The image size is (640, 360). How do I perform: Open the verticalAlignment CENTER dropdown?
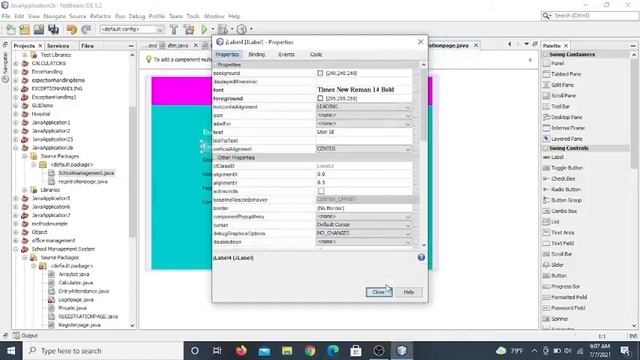click(407, 149)
